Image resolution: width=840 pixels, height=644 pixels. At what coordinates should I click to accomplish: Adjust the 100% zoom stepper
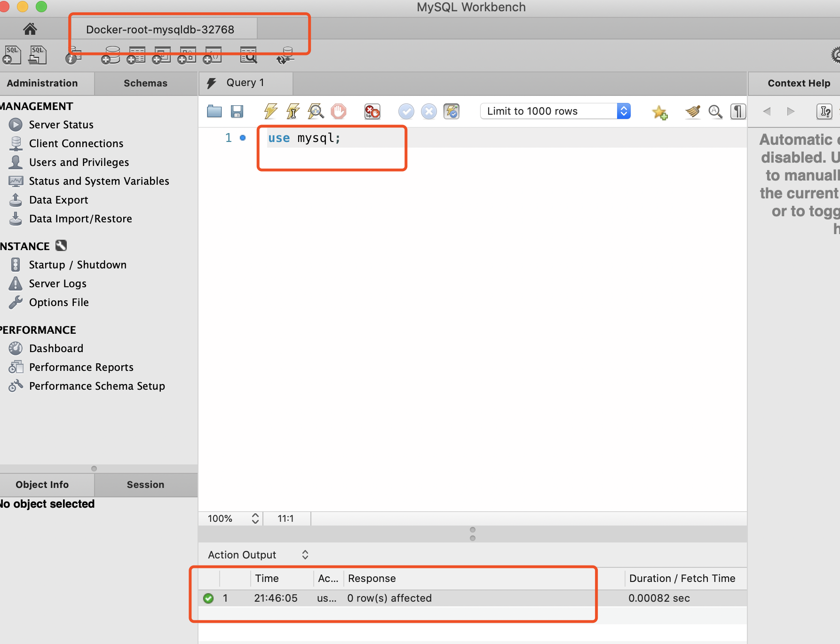coord(255,518)
